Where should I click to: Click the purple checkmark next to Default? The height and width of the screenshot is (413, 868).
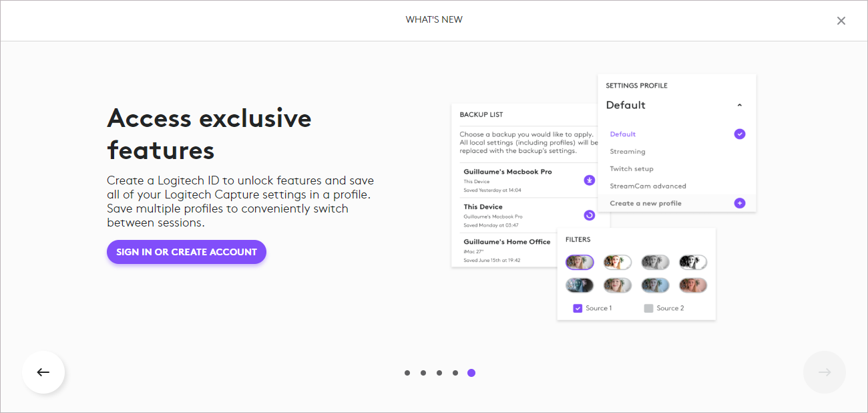740,134
